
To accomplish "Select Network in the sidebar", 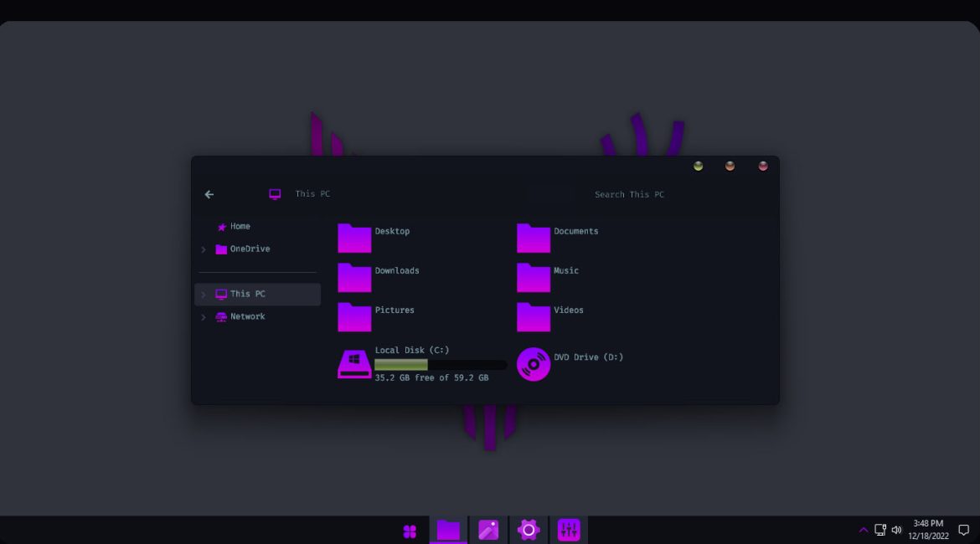I will (247, 317).
